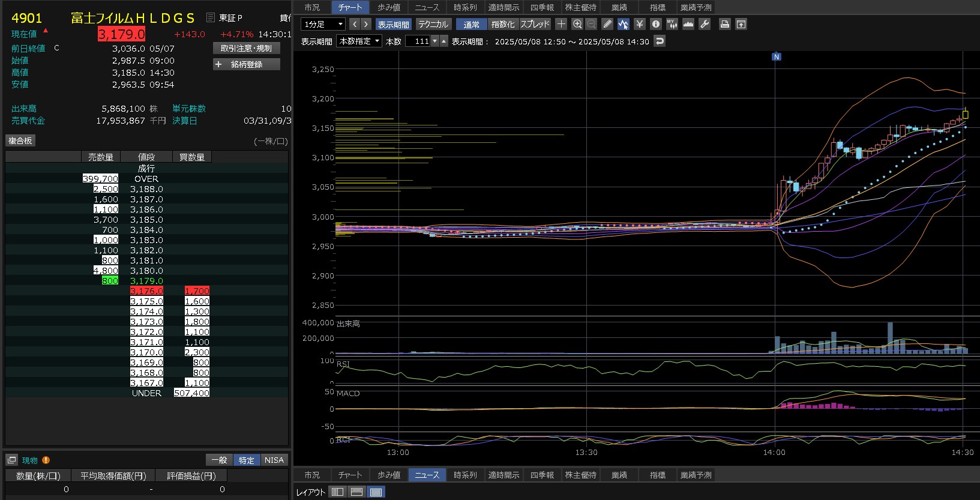Increase bar count with up stepper
Image resolution: width=980 pixels, height=500 pixels.
444,41
